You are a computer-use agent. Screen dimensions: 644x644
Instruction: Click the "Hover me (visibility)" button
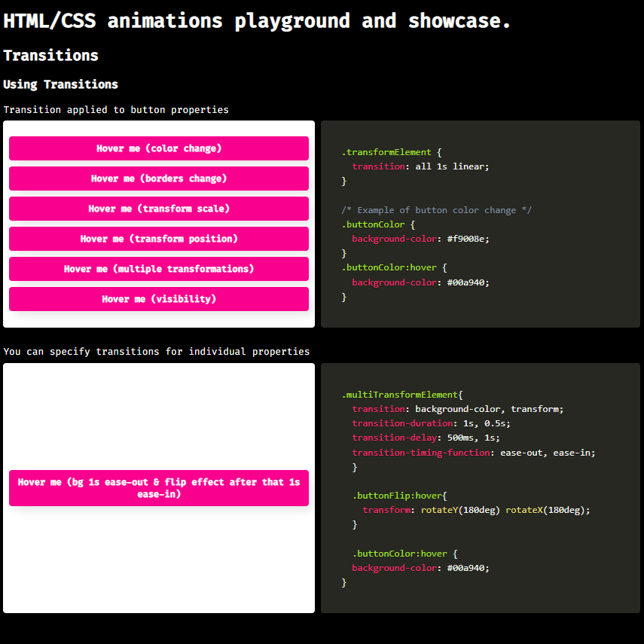point(159,299)
